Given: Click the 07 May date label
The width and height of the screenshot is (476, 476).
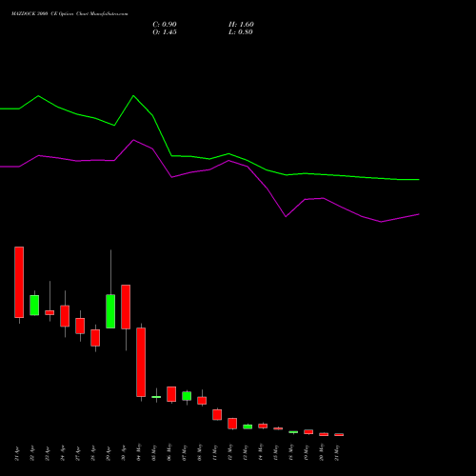Looking at the screenshot, I should point(185,452).
